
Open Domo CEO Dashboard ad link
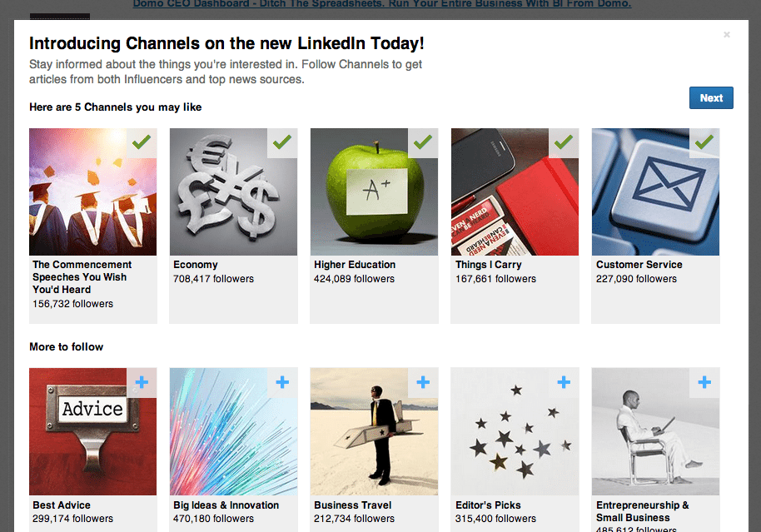pyautogui.click(x=381, y=4)
